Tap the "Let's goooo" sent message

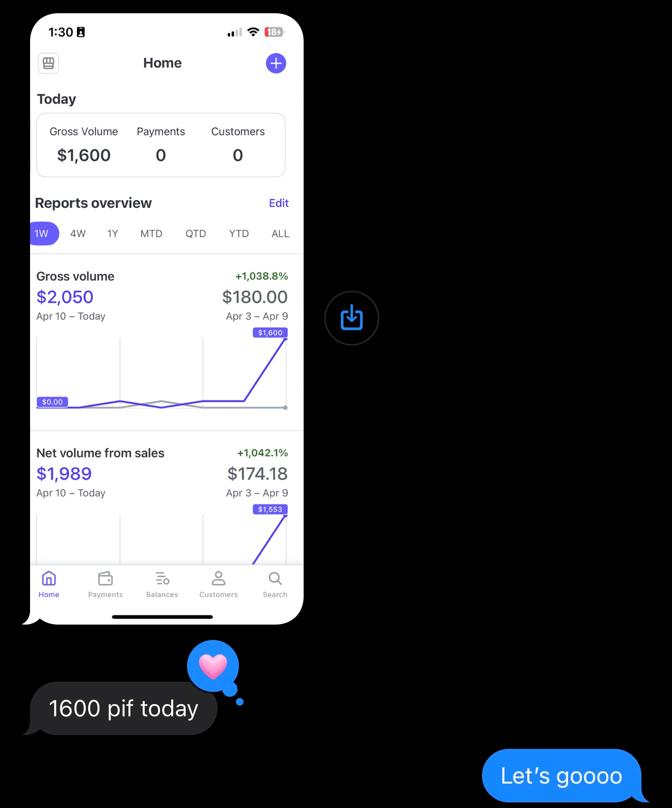[561, 776]
